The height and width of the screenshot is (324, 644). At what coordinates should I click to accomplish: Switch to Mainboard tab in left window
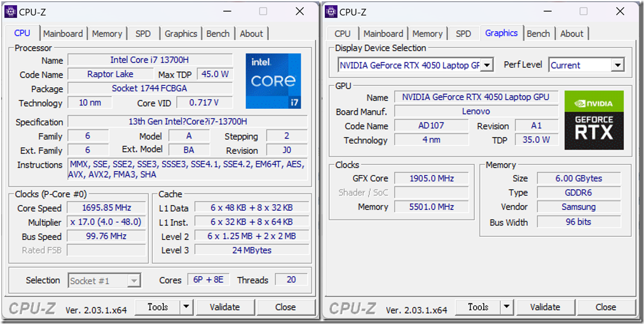click(63, 34)
